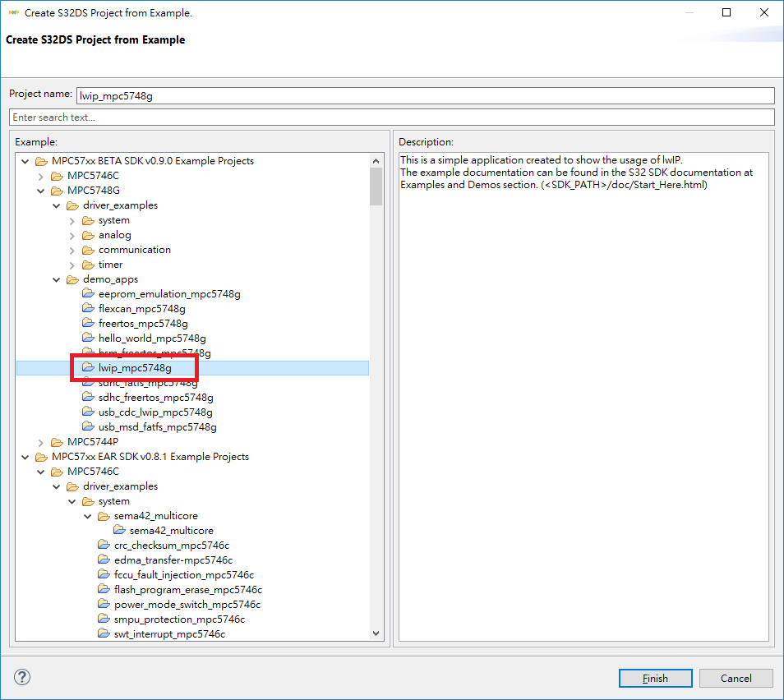Click the demo_apps folder icon

point(72,279)
